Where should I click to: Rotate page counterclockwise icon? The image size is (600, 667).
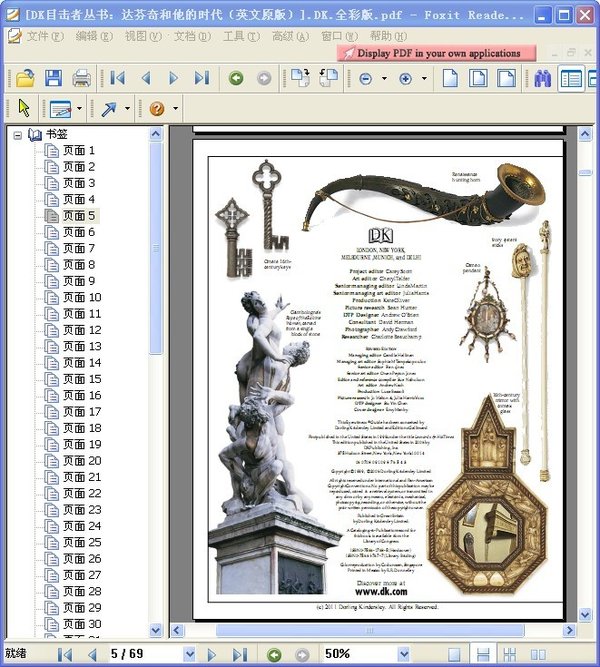click(x=328, y=78)
